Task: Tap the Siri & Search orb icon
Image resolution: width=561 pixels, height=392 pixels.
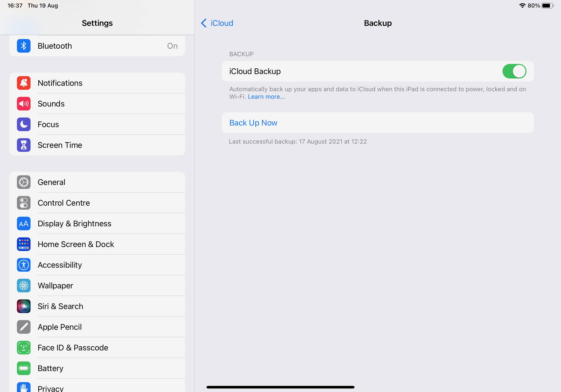Action: pos(24,306)
